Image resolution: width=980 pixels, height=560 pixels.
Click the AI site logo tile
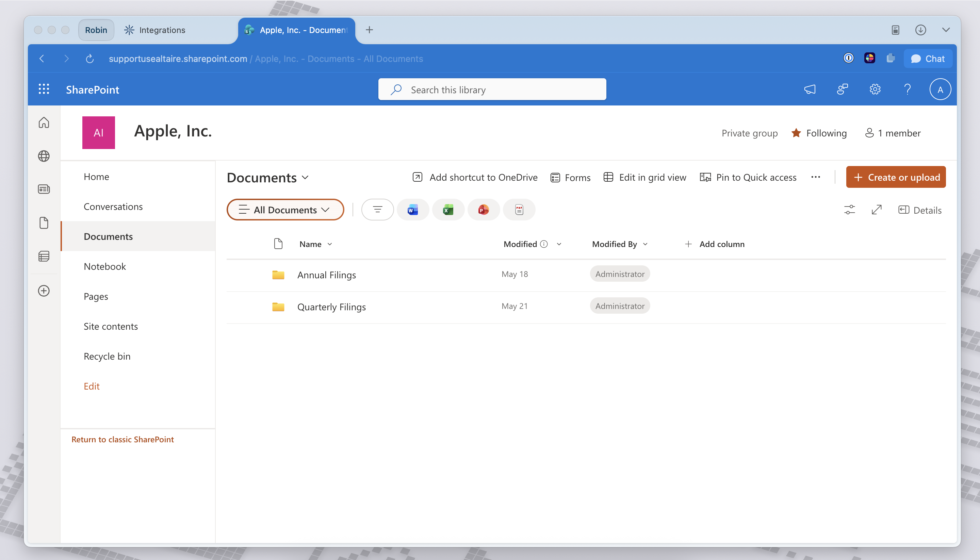click(98, 133)
